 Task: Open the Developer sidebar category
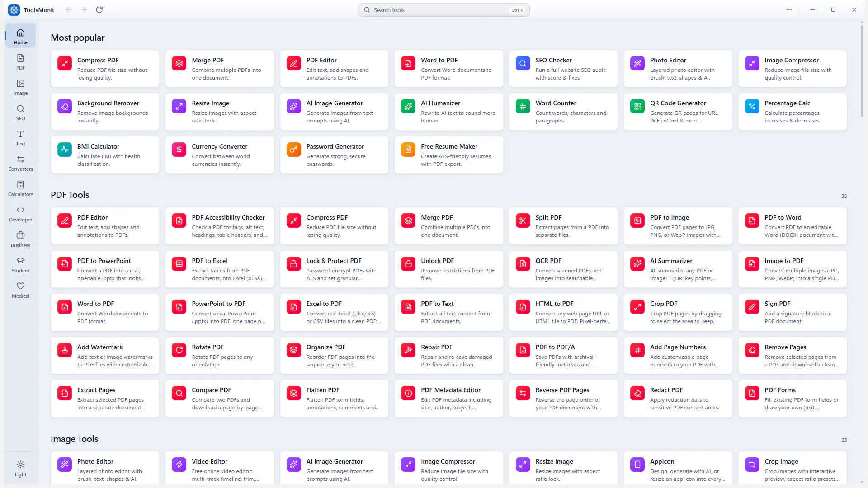click(x=20, y=214)
